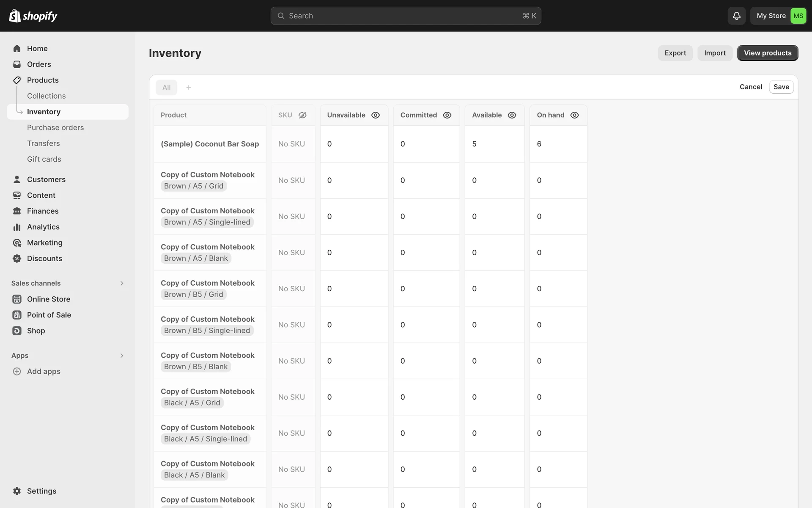Click the Export button
The image size is (812, 508).
point(675,53)
